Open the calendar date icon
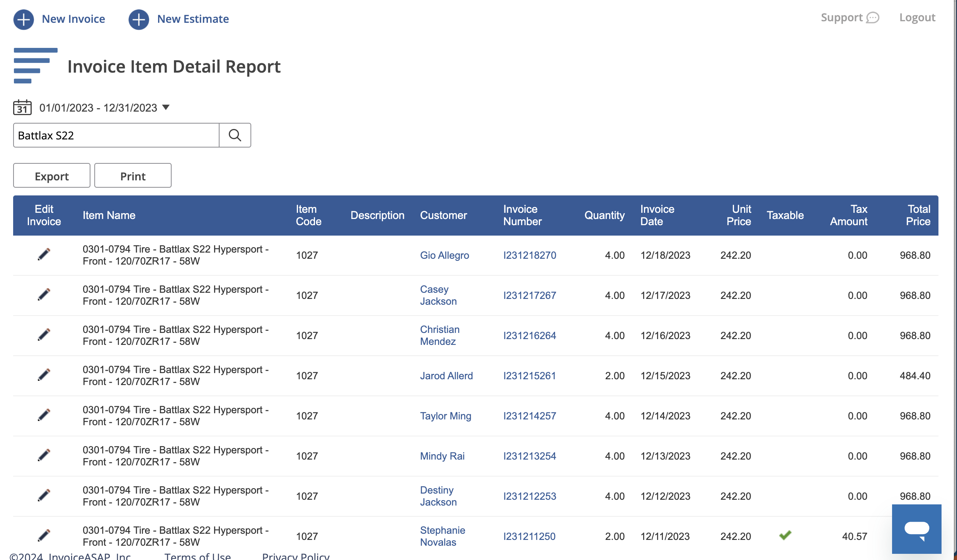The image size is (957, 560). (x=22, y=107)
